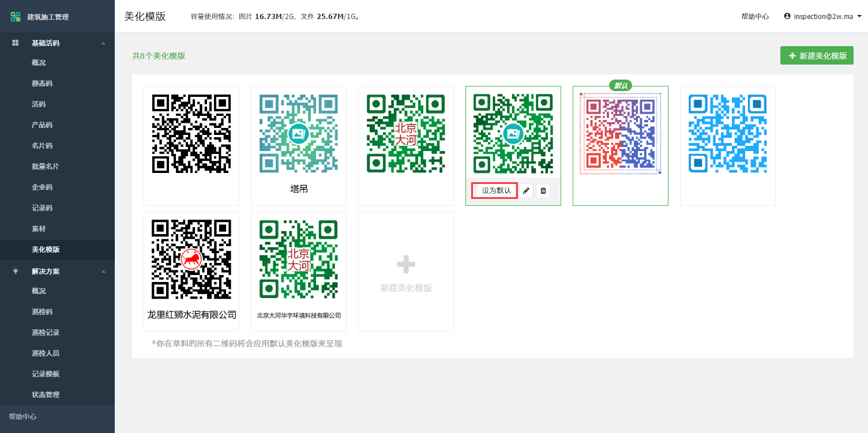Select the 龙里红狮水泥有限公司 QR template
Screen dimensions: 868x433
pyautogui.click(x=191, y=259)
